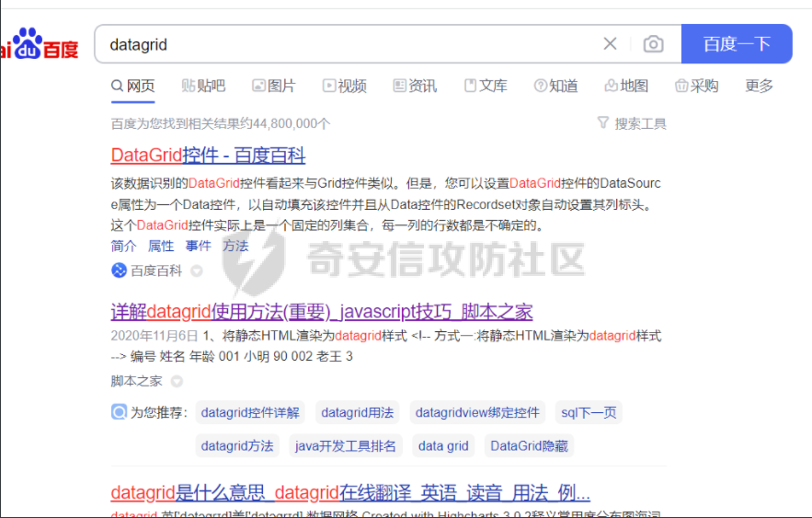This screenshot has height=518, width=812.
Task: Click the Baidu paw logo
Action: 40,44
